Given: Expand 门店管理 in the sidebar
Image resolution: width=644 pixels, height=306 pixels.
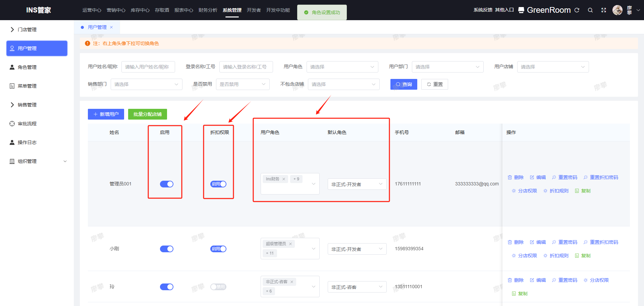Looking at the screenshot, I should [37, 30].
